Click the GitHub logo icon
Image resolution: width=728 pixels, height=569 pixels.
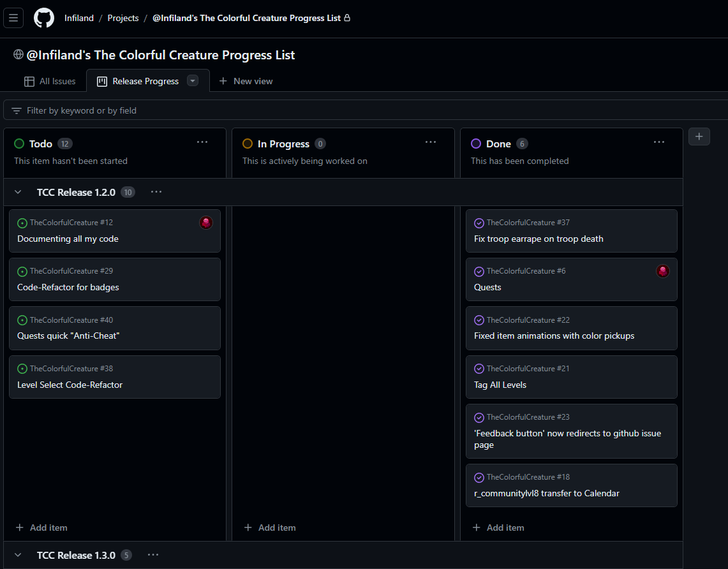click(43, 17)
